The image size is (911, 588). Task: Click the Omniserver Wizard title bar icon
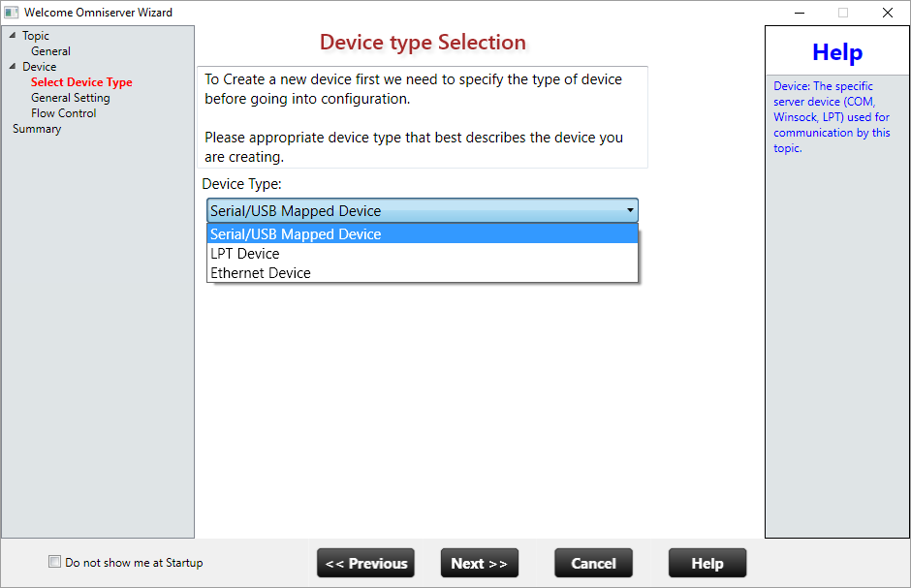(x=12, y=13)
